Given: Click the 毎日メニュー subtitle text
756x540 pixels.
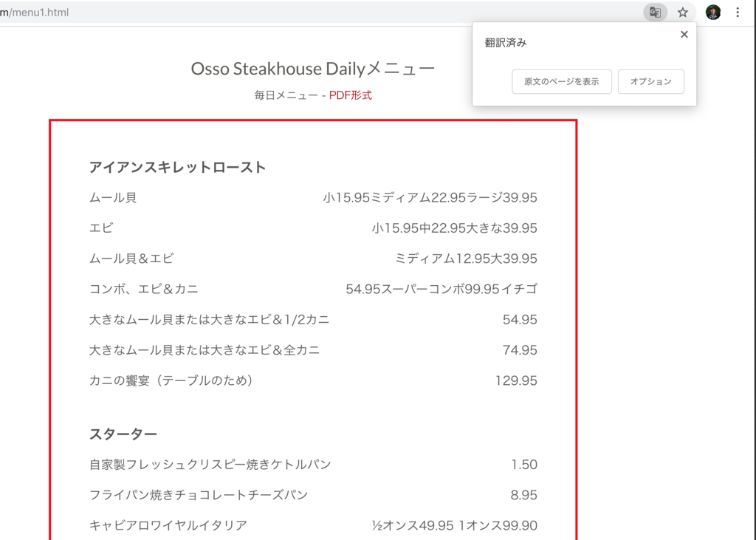Looking at the screenshot, I should (x=286, y=95).
